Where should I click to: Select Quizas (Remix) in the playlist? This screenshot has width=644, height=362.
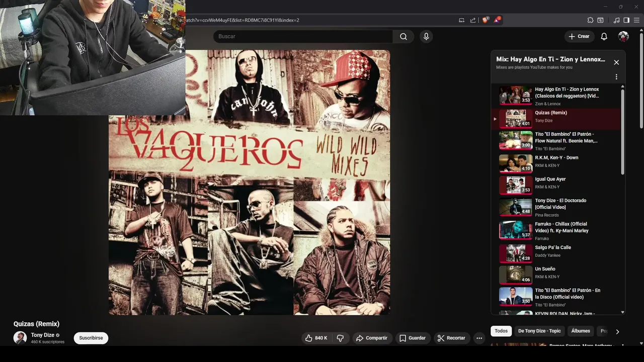click(556, 119)
